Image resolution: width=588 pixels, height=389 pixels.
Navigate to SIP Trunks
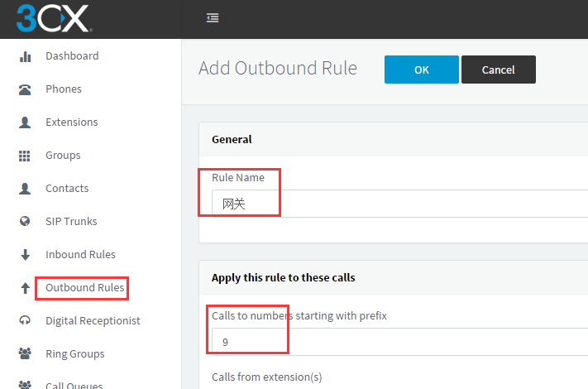click(x=71, y=221)
